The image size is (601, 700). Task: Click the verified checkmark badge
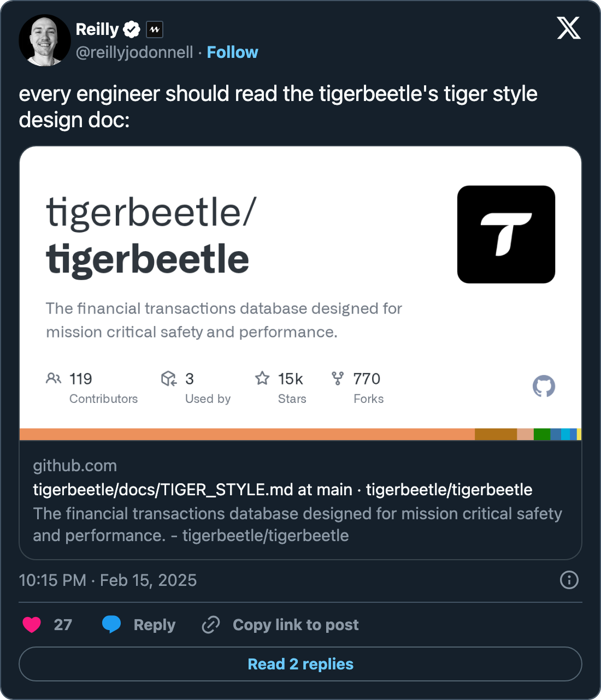[x=132, y=29]
